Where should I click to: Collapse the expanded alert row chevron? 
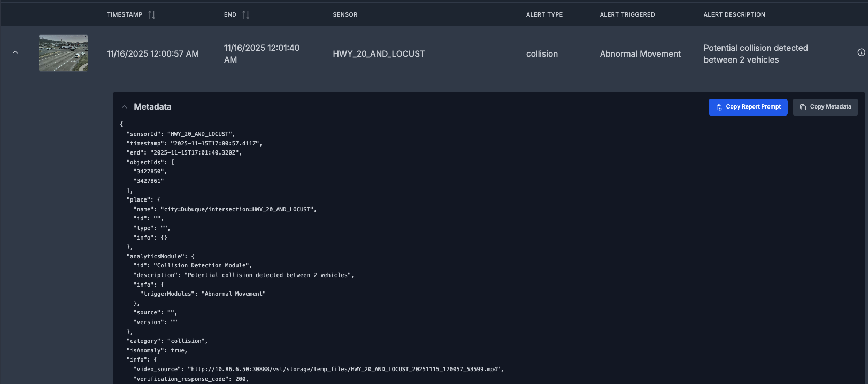16,52
